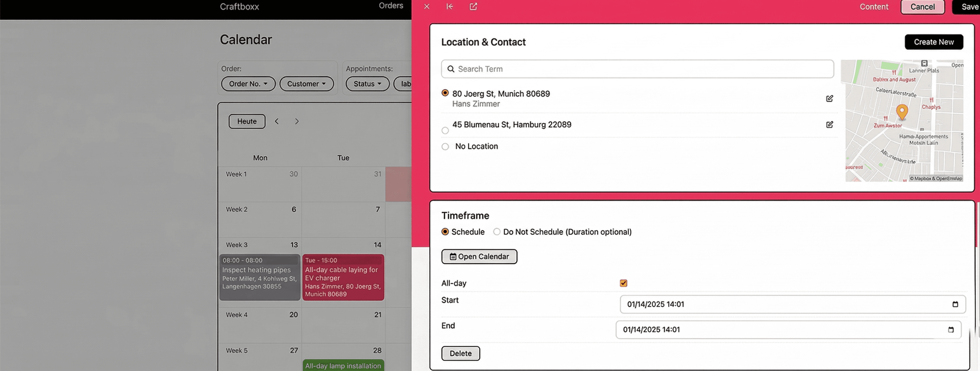Screen dimensions: 980x371
Task: Open the Start date picker calendar icon
Action: click(955, 304)
